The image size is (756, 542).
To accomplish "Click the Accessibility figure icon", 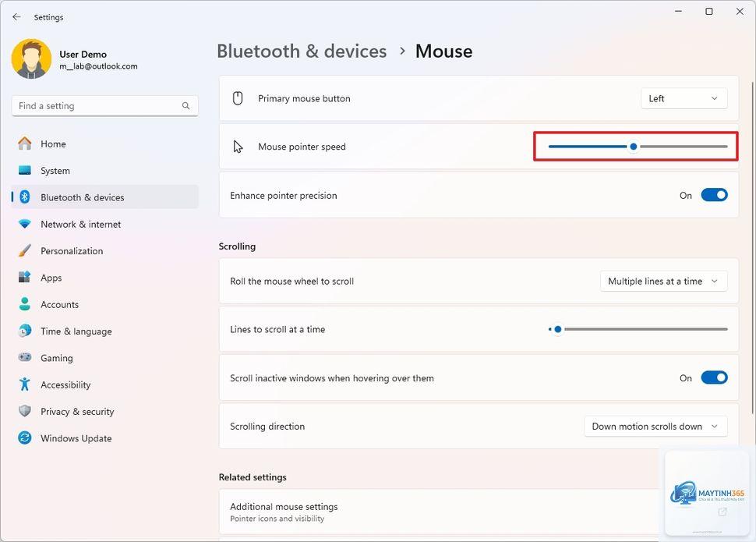I will click(x=25, y=384).
